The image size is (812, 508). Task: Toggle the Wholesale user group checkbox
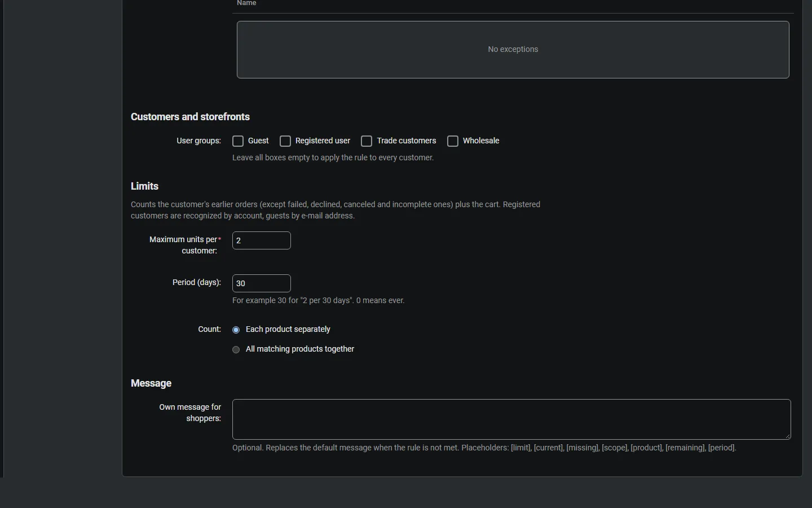click(453, 141)
